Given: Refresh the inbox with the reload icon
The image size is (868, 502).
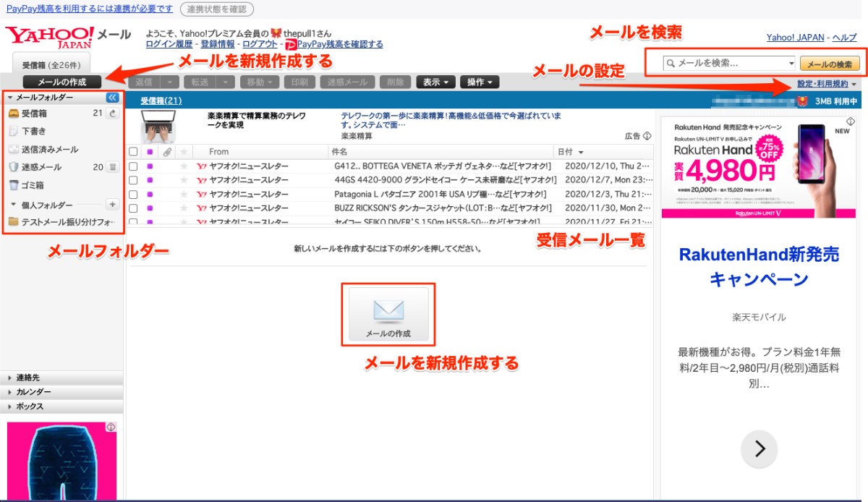Looking at the screenshot, I should click(113, 114).
